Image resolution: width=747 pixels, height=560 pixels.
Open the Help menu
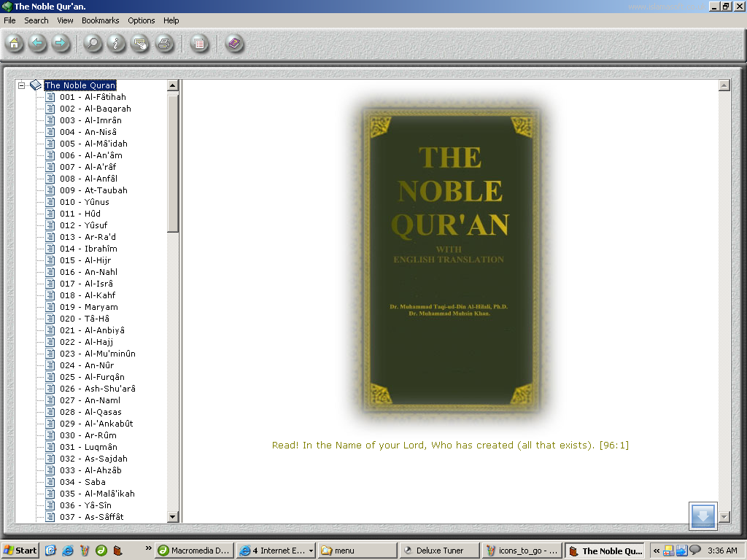click(171, 20)
